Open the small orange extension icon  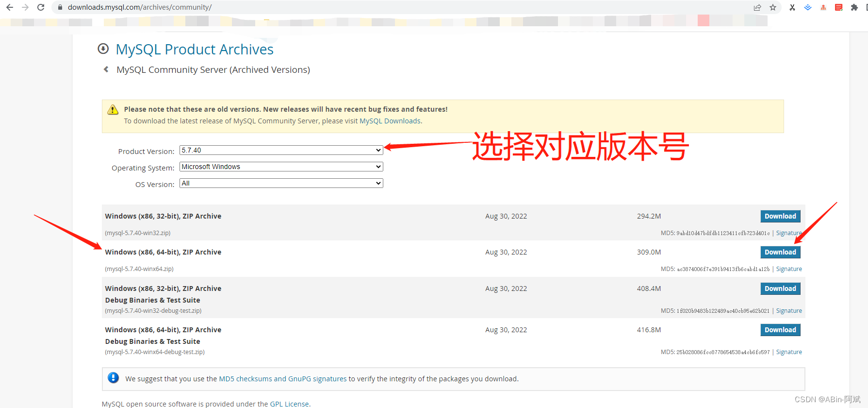[x=823, y=7]
